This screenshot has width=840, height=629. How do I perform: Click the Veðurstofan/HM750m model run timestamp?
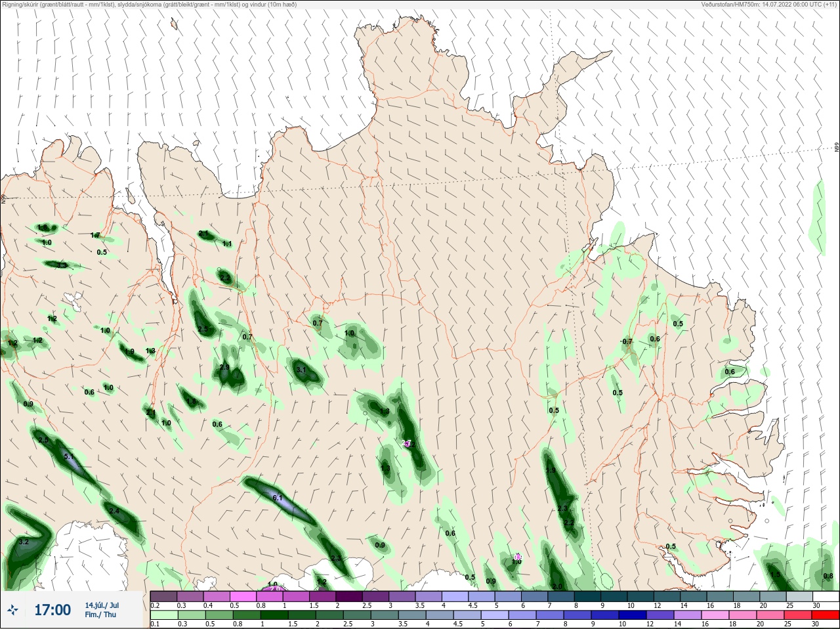[769, 4]
